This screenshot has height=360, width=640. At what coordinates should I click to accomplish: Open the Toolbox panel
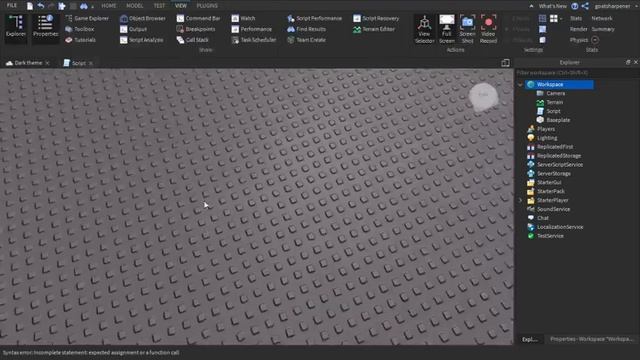(80, 29)
